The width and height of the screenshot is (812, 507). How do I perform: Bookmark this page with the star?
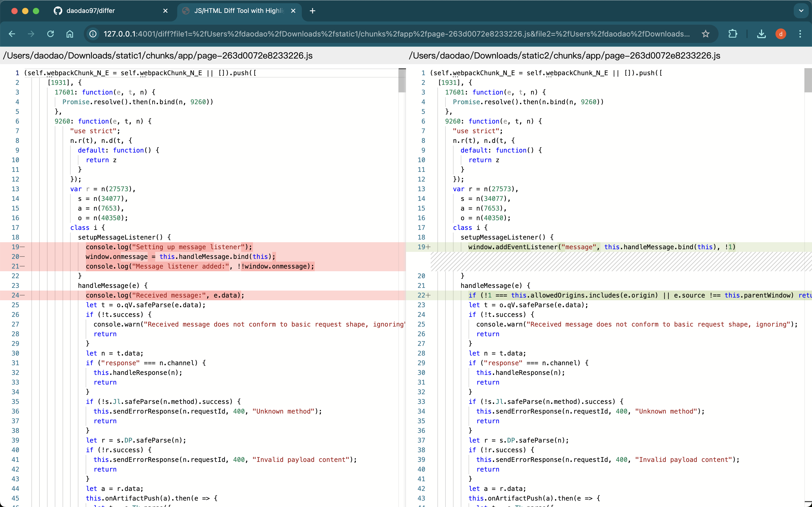705,34
